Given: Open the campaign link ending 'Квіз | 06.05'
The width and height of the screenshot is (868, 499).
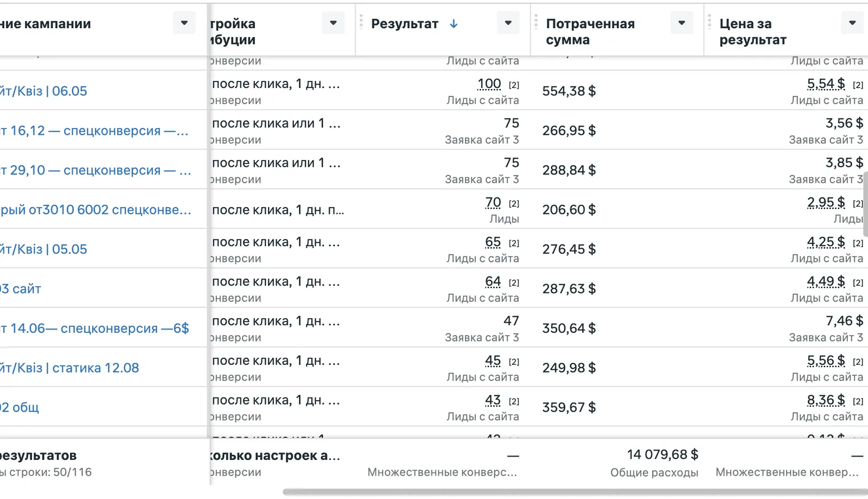Looking at the screenshot, I should click(43, 91).
